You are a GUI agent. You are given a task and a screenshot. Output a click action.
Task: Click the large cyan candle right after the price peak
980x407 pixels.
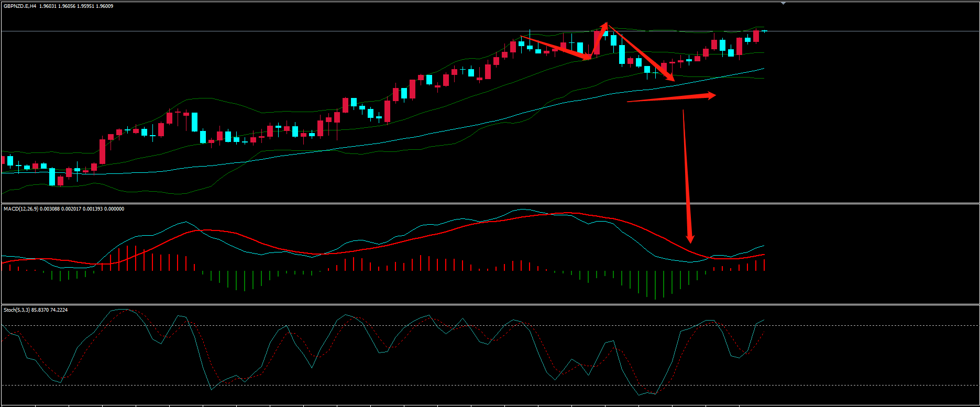click(x=622, y=54)
